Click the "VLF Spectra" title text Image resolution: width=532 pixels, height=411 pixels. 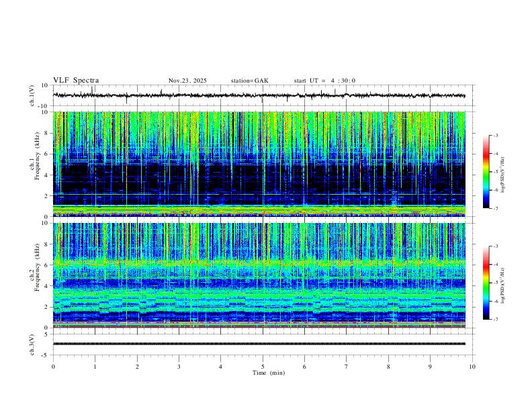pyautogui.click(x=76, y=81)
